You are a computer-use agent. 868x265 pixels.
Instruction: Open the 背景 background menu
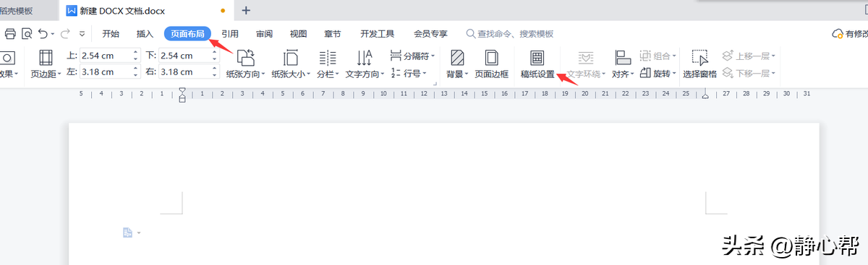pyautogui.click(x=458, y=64)
